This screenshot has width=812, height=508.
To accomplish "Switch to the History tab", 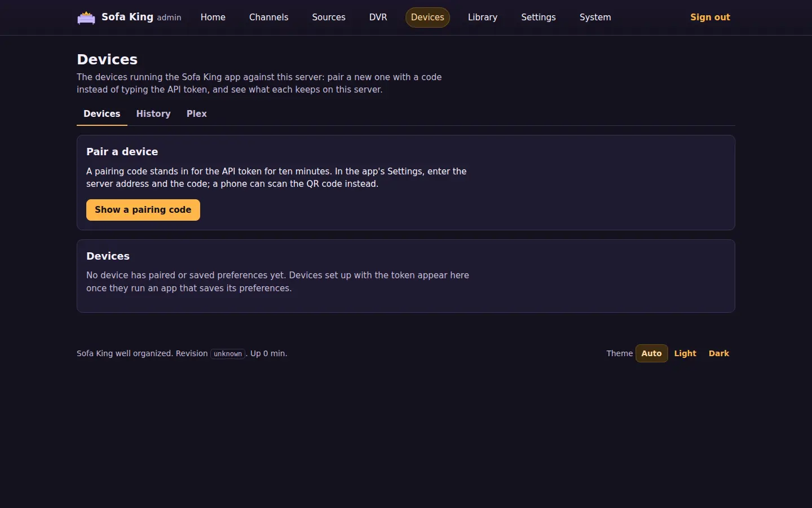I will (153, 114).
